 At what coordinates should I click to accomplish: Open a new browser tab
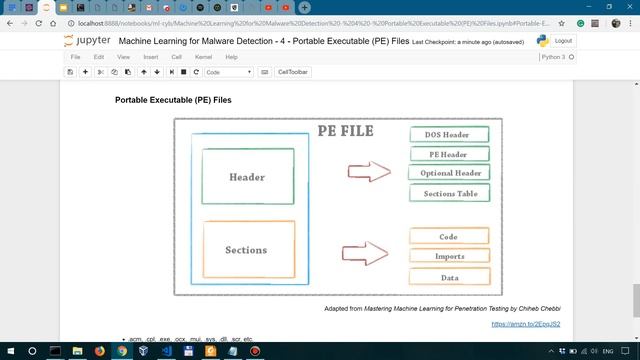tap(304, 7)
